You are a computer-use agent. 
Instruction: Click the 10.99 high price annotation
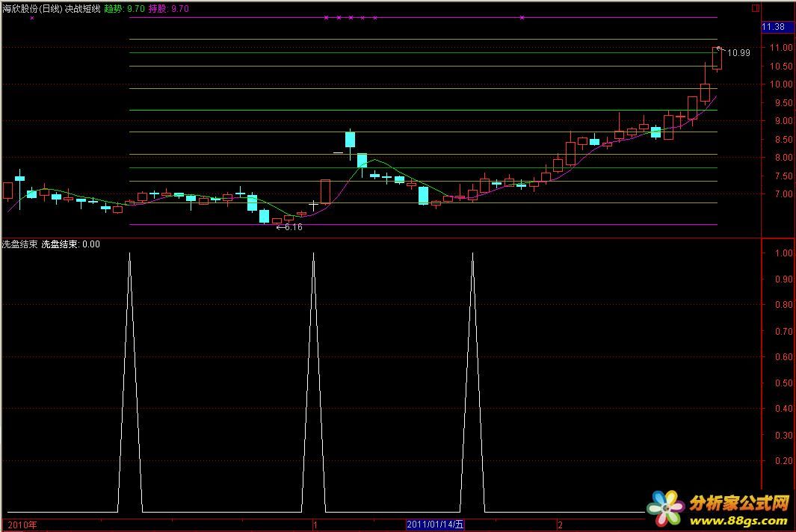click(738, 53)
